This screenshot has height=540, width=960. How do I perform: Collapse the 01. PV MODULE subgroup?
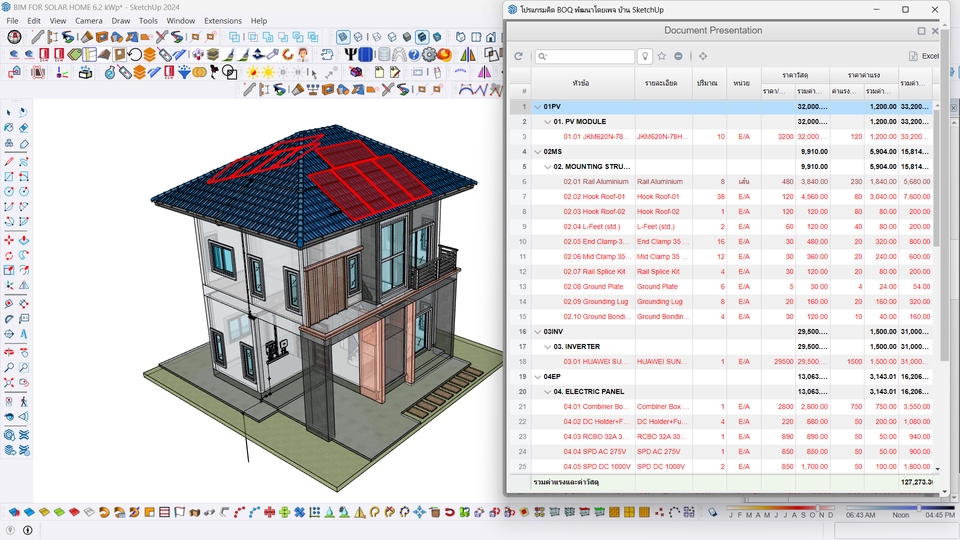[548, 122]
